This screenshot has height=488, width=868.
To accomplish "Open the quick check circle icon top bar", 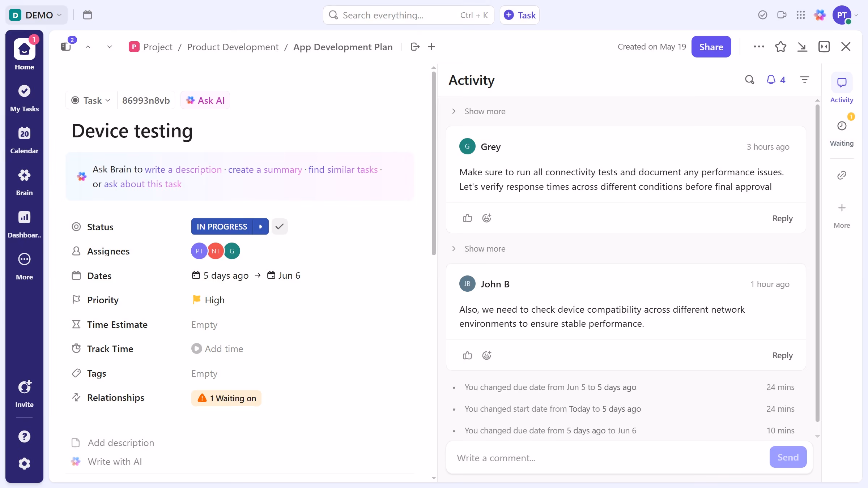I will (x=763, y=15).
